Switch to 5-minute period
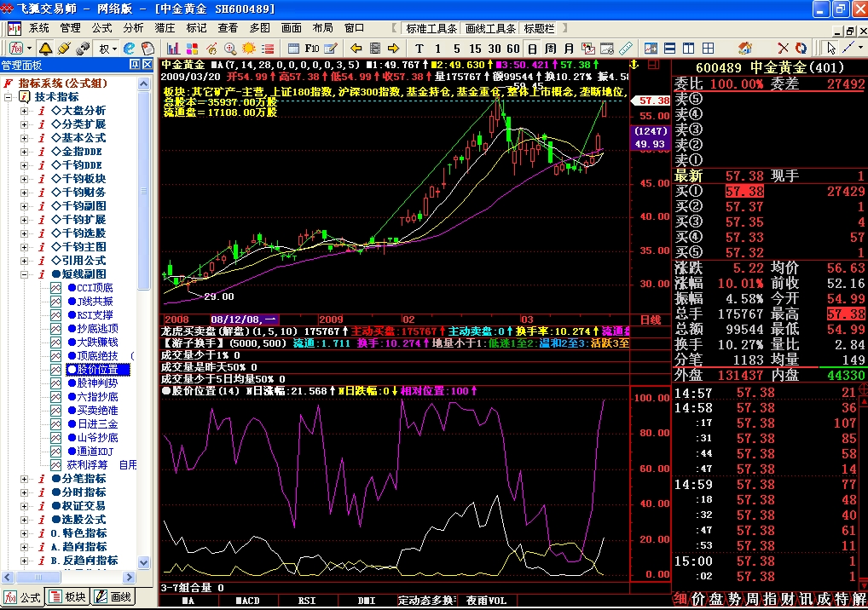868x610 pixels. pos(456,49)
